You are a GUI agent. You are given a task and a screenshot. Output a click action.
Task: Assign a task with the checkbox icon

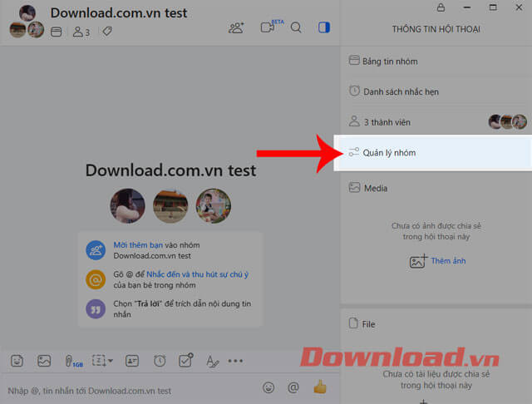click(186, 360)
